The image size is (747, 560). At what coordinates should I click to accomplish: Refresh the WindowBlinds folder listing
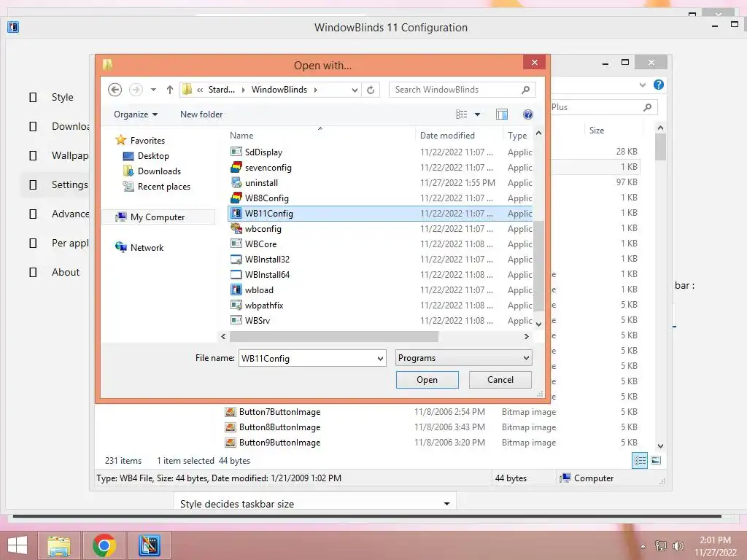coord(371,90)
